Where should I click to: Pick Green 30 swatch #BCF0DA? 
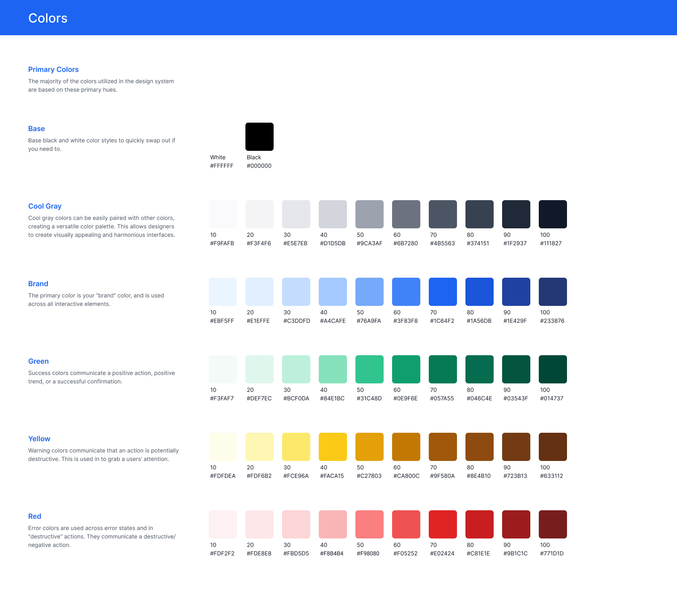click(x=296, y=369)
